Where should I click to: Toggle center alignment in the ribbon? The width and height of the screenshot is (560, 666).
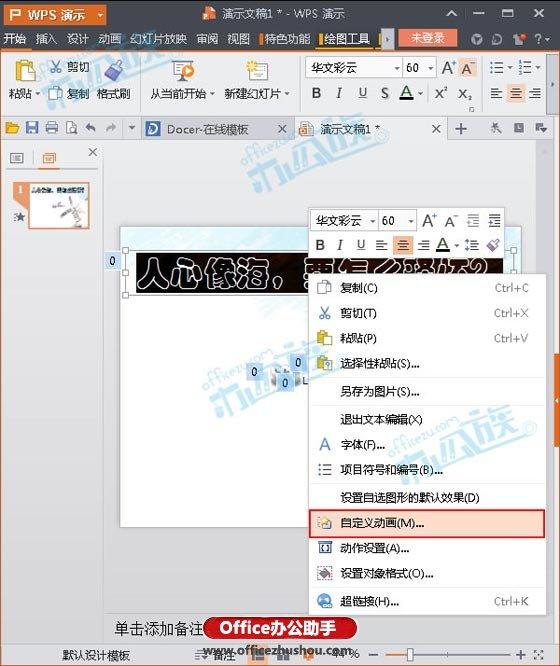pyautogui.click(x=516, y=93)
